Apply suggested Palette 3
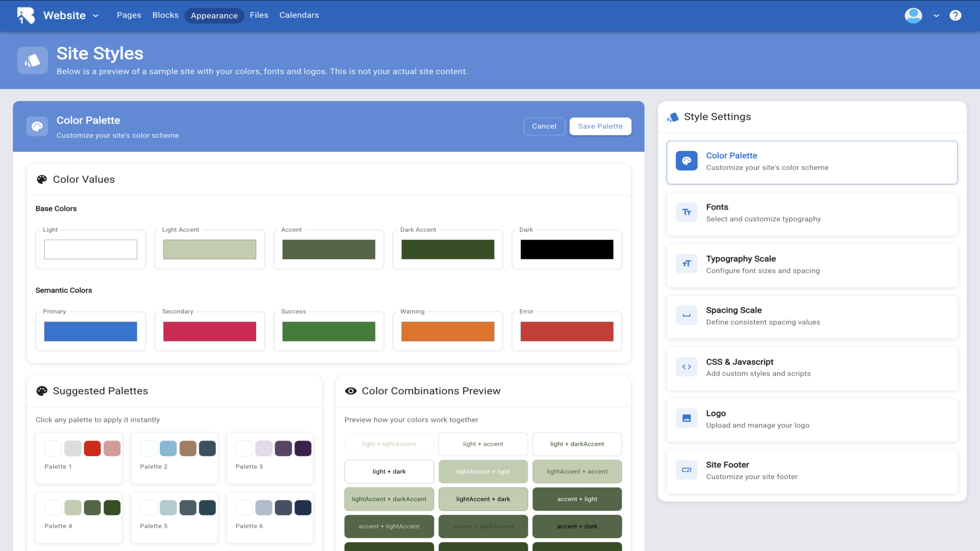Screen dimensions: 980x551 269,458
